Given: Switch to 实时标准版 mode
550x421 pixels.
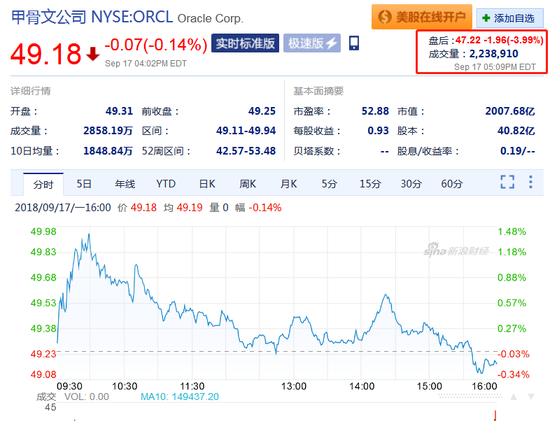Looking at the screenshot, I should point(245,44).
